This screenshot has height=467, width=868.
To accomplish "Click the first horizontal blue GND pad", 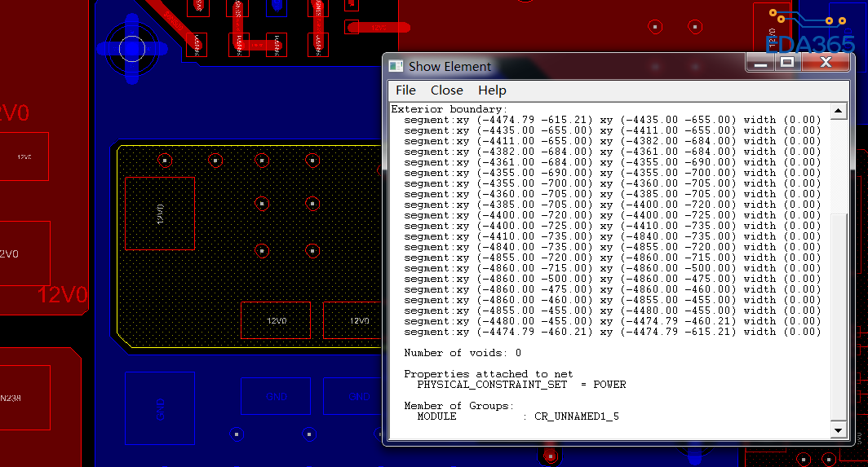I will [x=276, y=396].
